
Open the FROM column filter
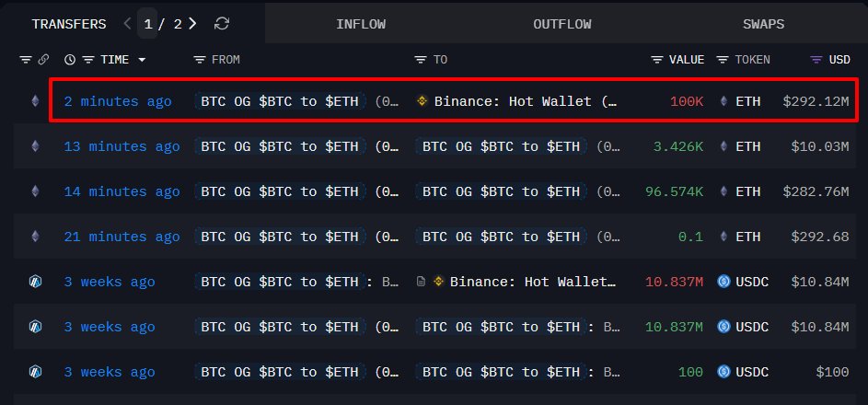[200, 60]
